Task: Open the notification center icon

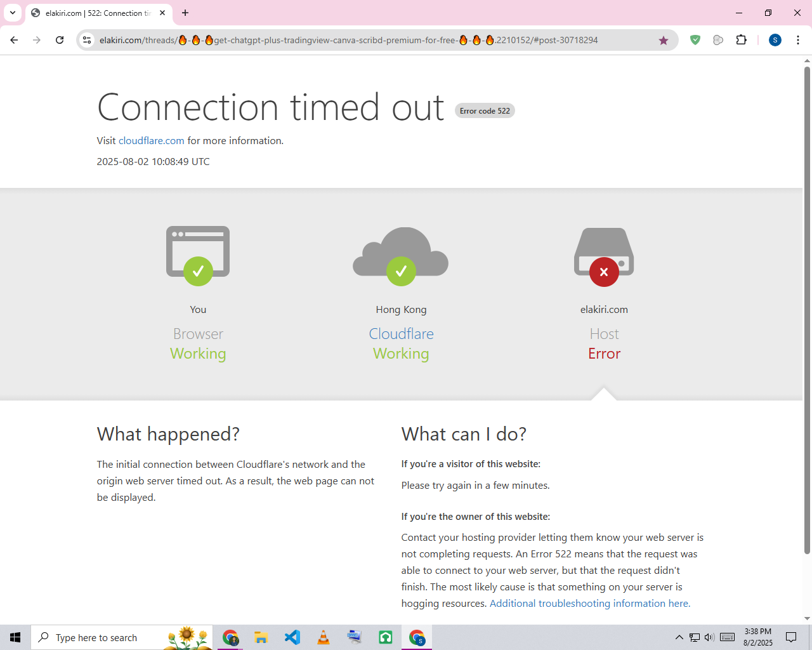Action: [x=791, y=637]
